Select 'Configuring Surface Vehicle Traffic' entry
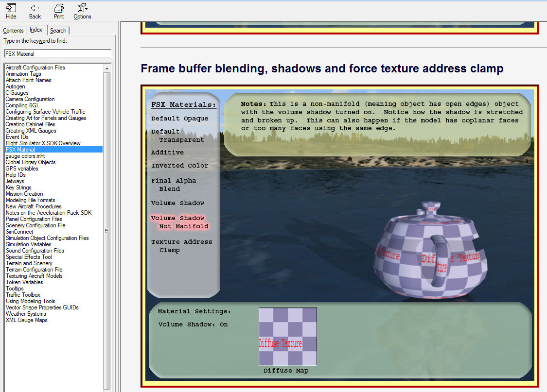This screenshot has height=392, width=547. coord(45,112)
